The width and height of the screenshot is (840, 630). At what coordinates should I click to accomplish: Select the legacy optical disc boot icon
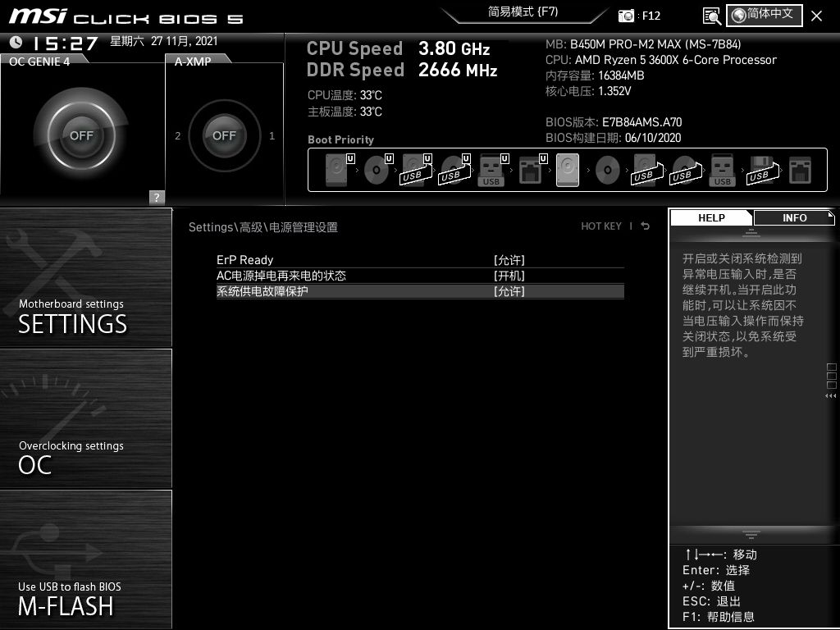pos(608,170)
